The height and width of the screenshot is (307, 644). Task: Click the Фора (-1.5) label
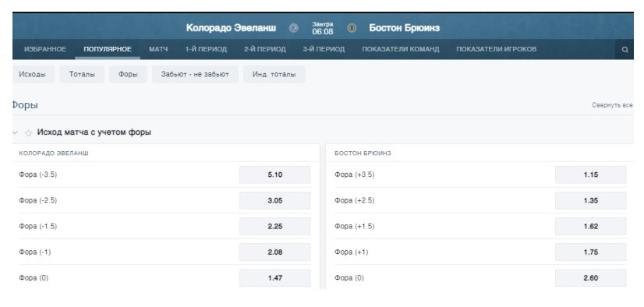click(x=37, y=227)
